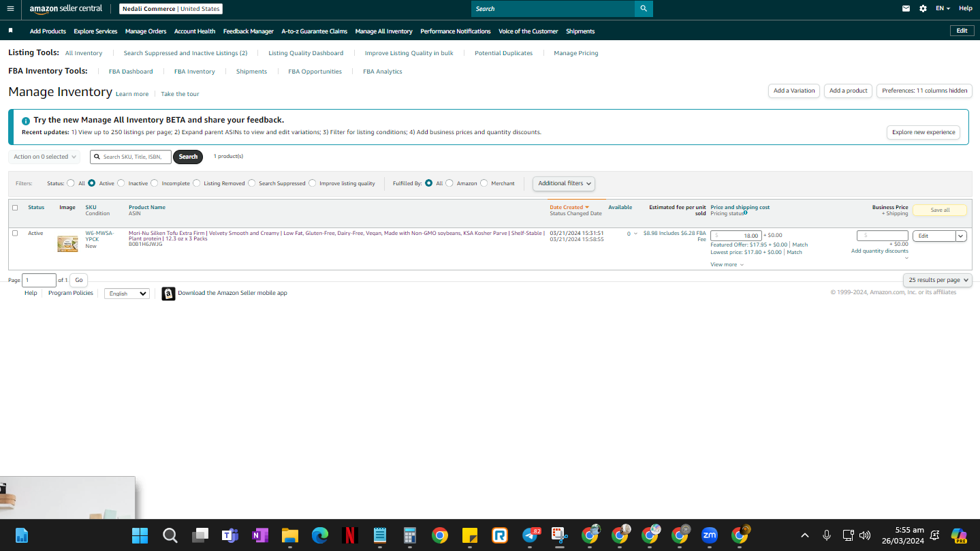
Task: Open Windows taskbar search
Action: [x=170, y=535]
